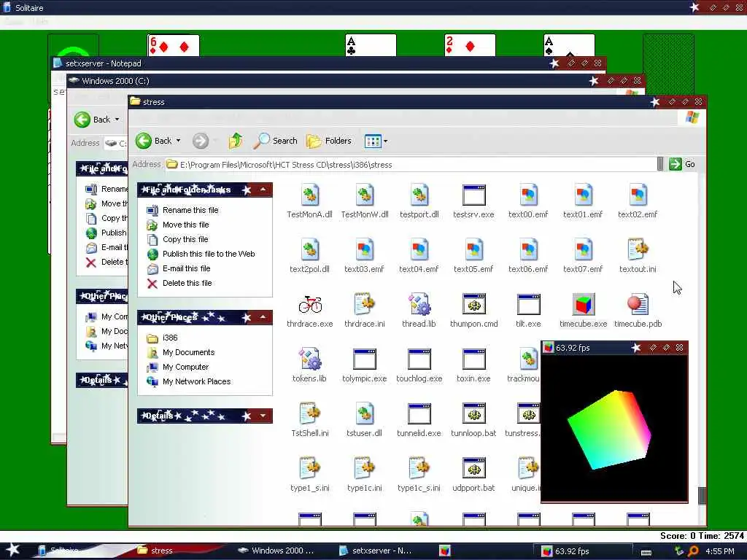
Task: Open My Documents in Other Places
Action: pos(189,352)
